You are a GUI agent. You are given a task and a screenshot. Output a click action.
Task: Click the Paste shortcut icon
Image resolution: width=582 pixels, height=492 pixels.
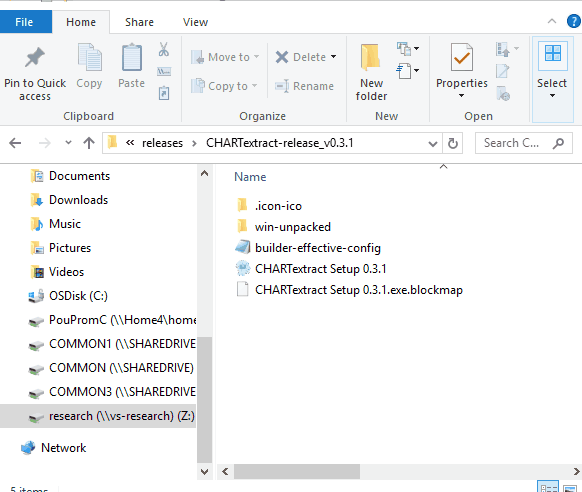(164, 93)
